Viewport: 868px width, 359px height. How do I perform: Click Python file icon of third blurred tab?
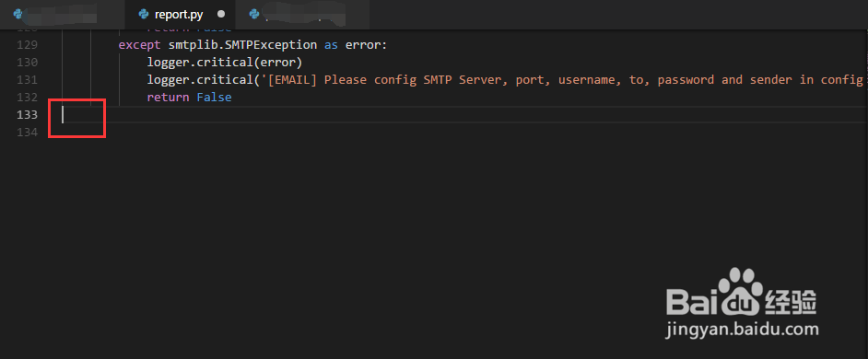coord(254,15)
